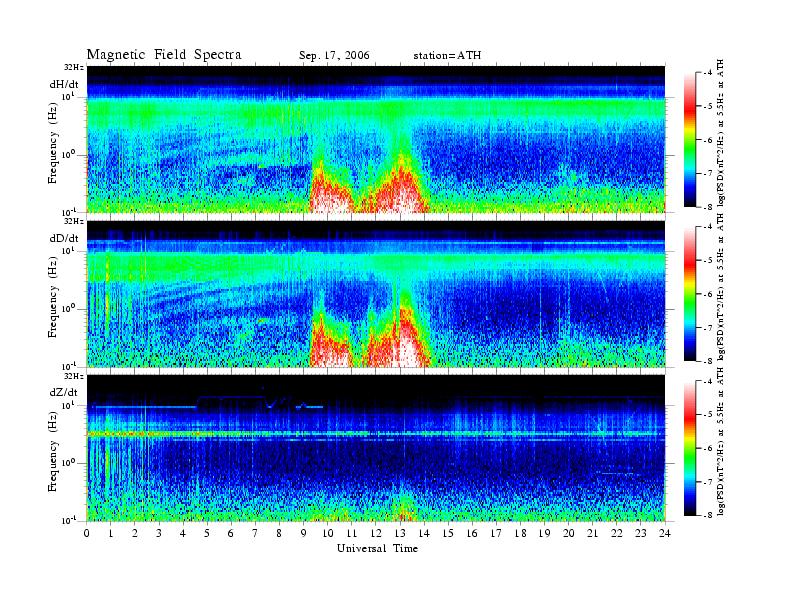
Task: Click the "Frequency (Hz)" label of dH/dt panel
Action: [53, 142]
